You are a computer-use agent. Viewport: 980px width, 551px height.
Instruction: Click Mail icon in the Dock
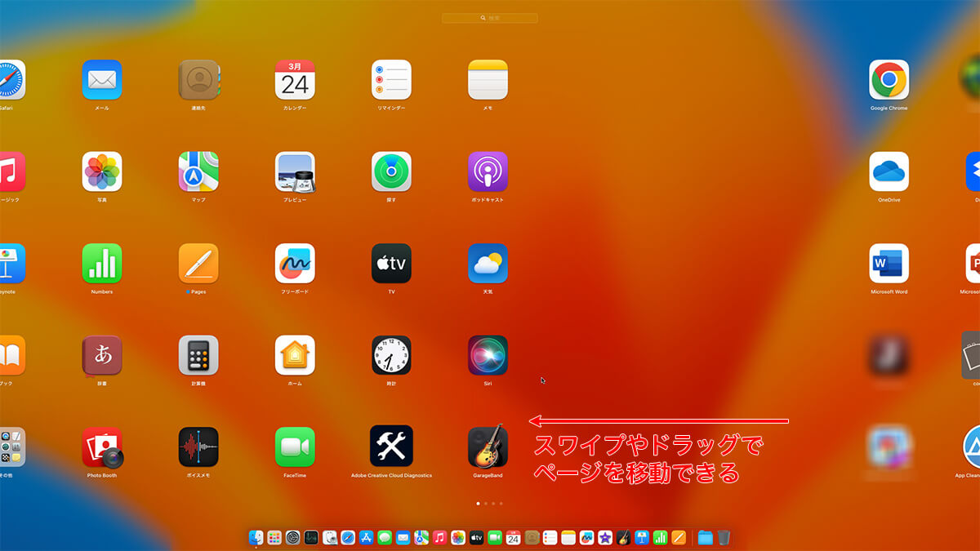tap(403, 537)
